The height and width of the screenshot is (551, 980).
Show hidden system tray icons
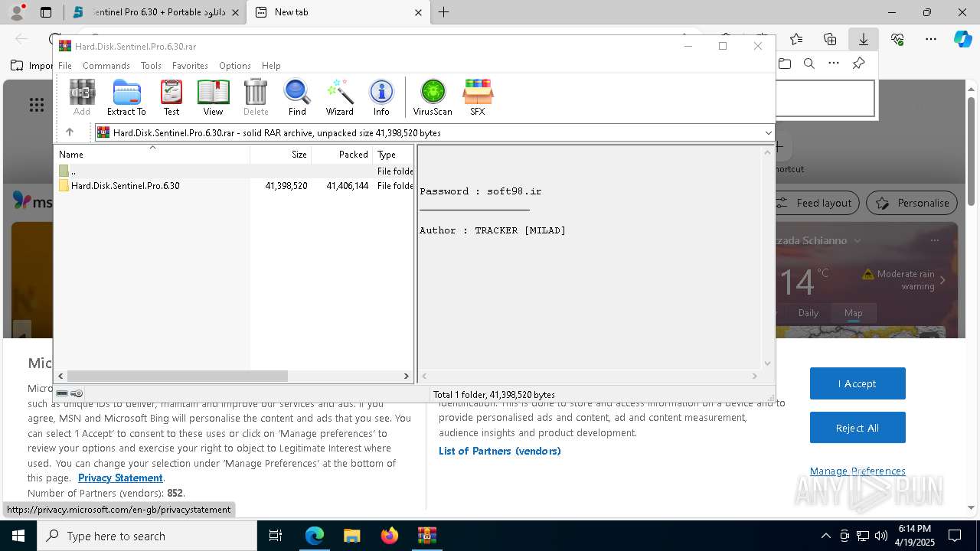pyautogui.click(x=825, y=536)
